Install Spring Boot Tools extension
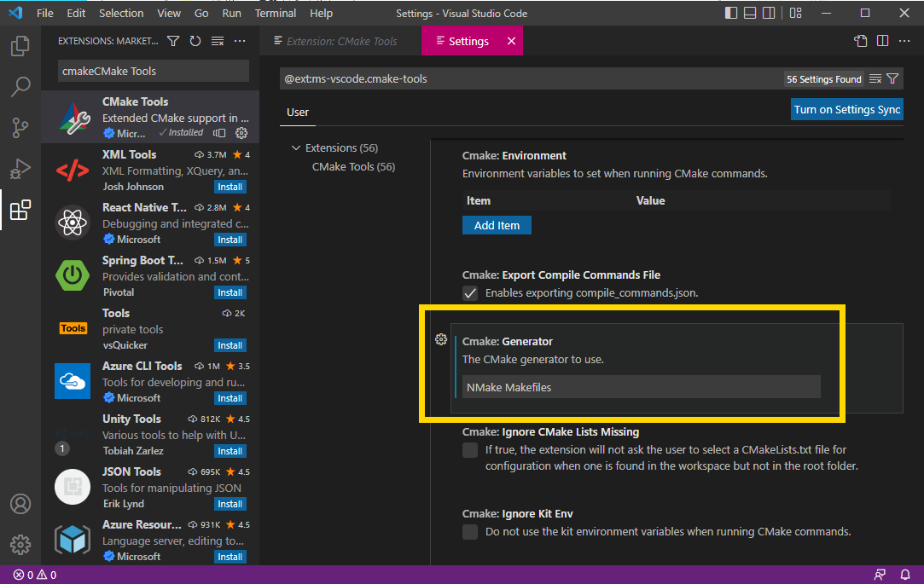Image resolution: width=924 pixels, height=584 pixels. [230, 292]
